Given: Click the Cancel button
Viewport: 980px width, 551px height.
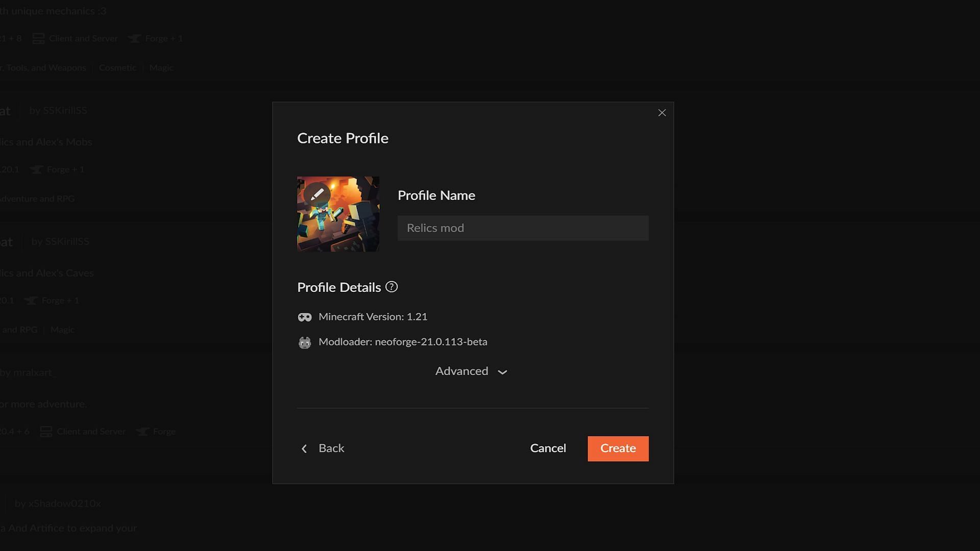Looking at the screenshot, I should tap(549, 448).
